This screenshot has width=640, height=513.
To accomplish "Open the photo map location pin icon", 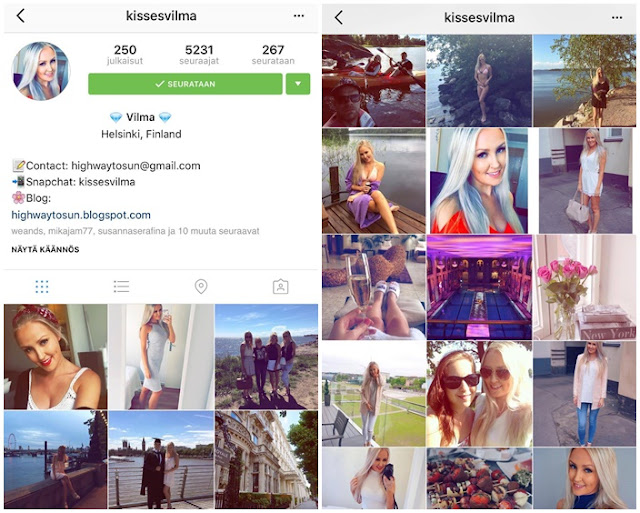I will pos(201,286).
